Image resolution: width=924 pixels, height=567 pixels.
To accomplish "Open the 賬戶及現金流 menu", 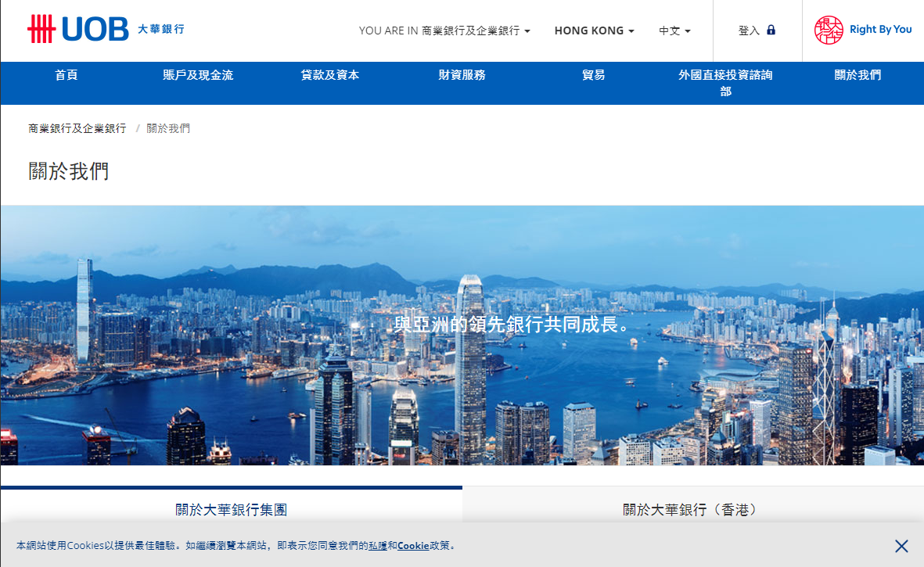I will pos(198,75).
